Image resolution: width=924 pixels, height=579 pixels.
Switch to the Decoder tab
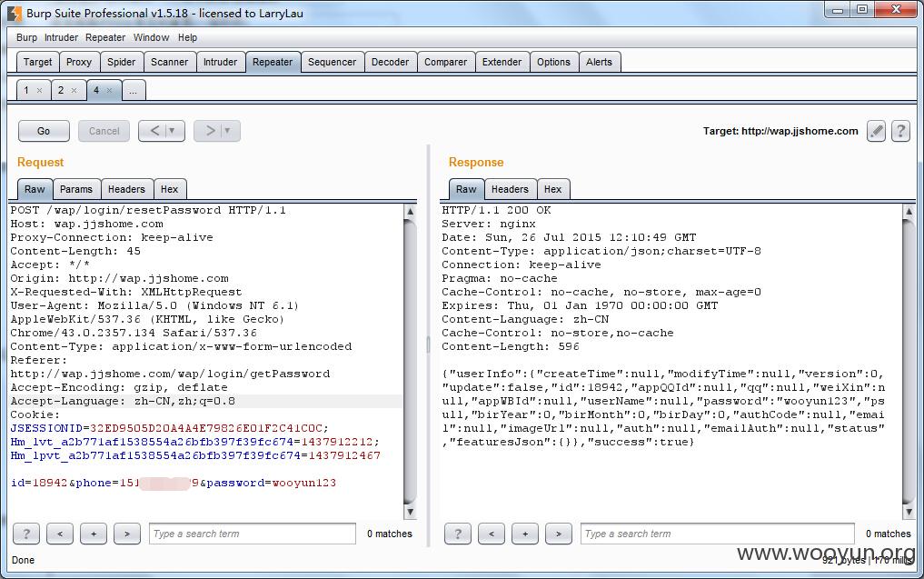tap(390, 62)
